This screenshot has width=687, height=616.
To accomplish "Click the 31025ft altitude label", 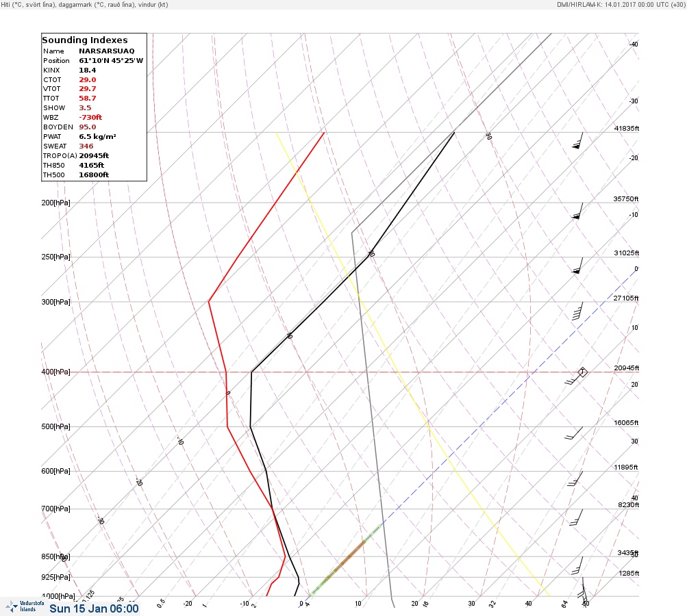I will point(627,253).
